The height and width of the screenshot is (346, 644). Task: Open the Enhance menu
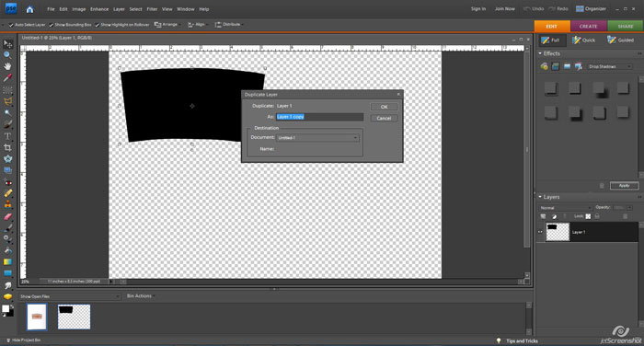[99, 9]
